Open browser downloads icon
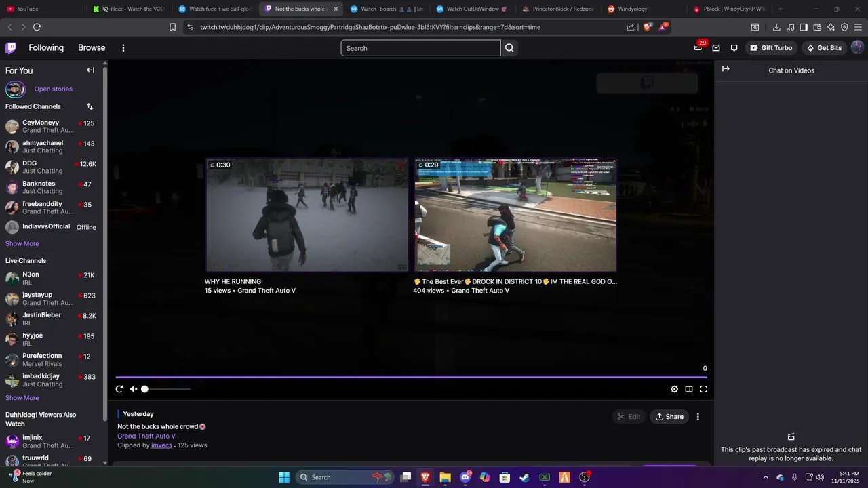This screenshot has width=868, height=488. click(x=776, y=27)
